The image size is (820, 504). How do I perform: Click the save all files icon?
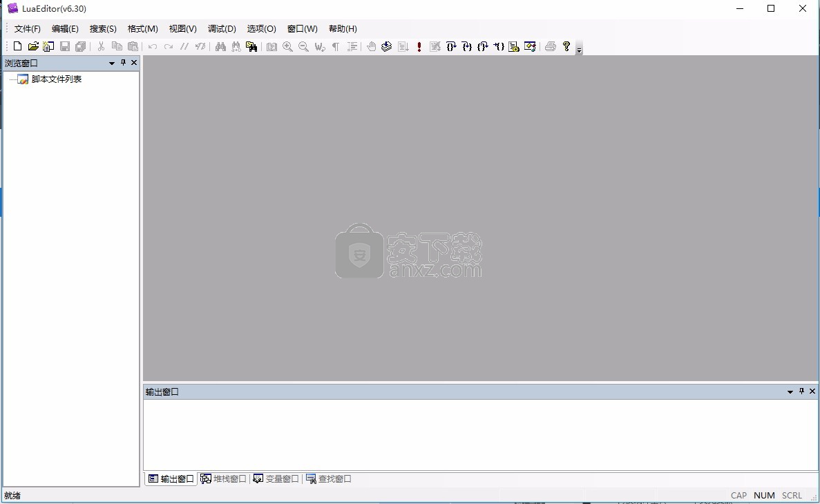(x=80, y=46)
